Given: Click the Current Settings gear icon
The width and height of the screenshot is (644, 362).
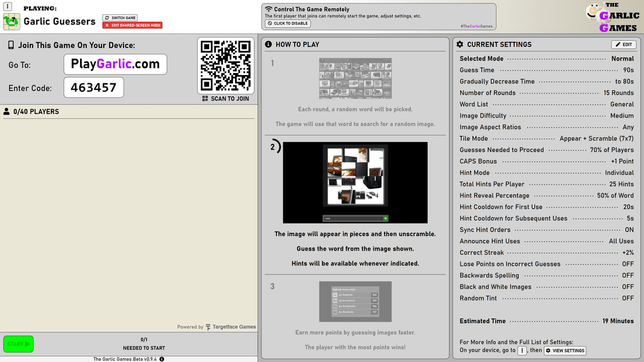Looking at the screenshot, I should coord(459,44).
